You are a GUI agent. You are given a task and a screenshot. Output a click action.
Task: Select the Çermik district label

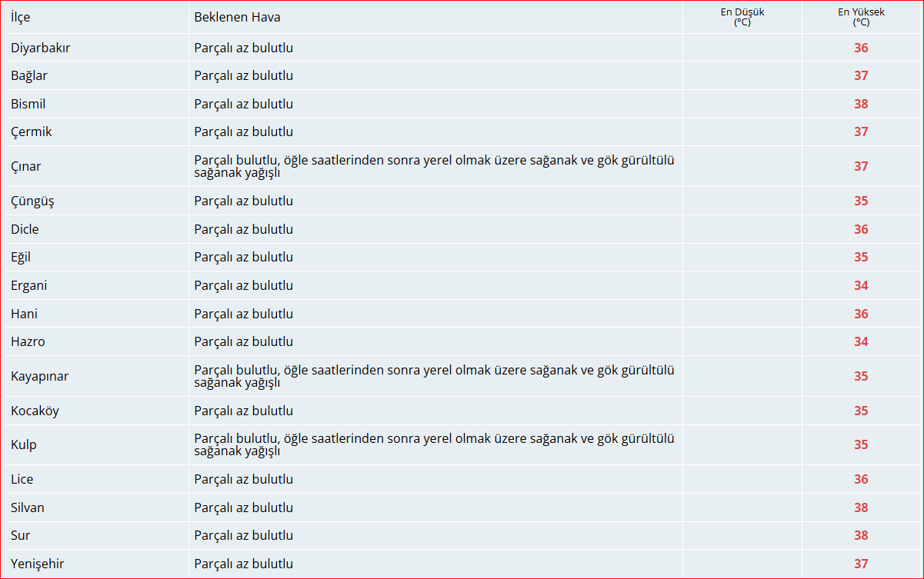coord(32,131)
